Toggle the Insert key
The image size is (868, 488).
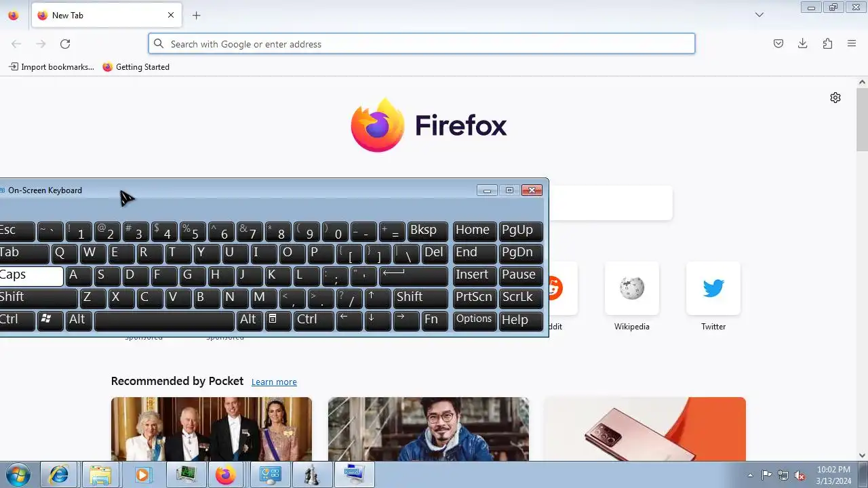pos(474,275)
